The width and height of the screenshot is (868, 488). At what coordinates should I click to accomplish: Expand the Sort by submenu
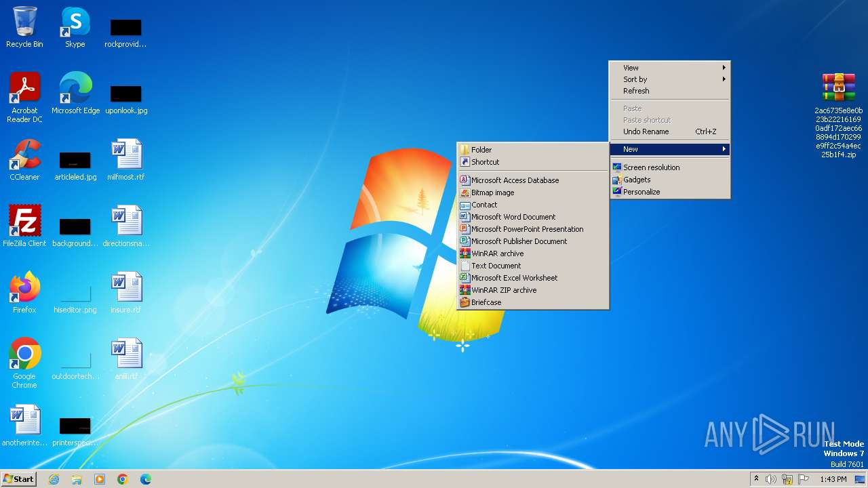tap(670, 79)
